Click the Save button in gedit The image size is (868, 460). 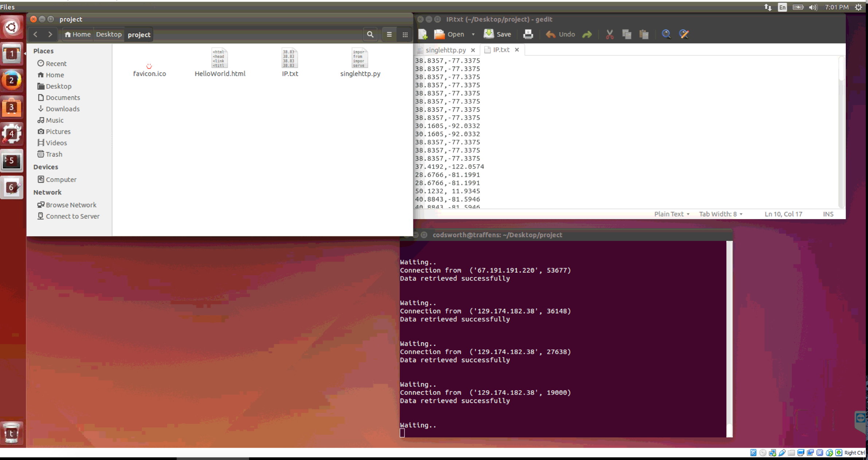coord(497,34)
